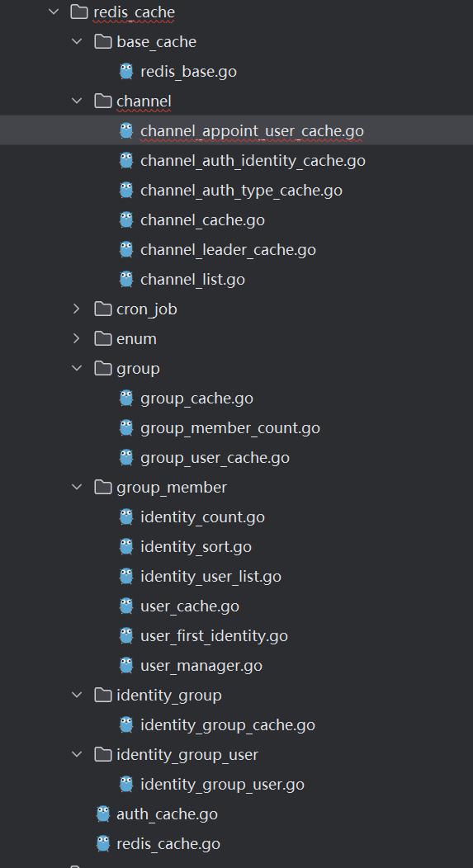473x868 pixels.
Task: Expand the cron_job folder arrow
Action: 77,309
